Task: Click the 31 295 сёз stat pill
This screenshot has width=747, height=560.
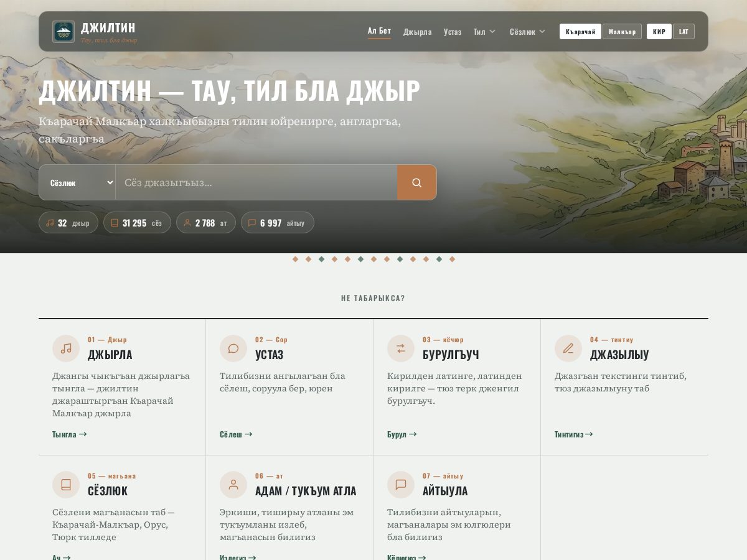Action: 137,223
